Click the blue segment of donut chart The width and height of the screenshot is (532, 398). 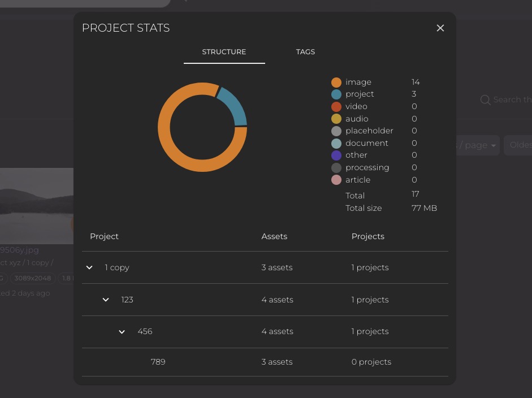(234, 105)
